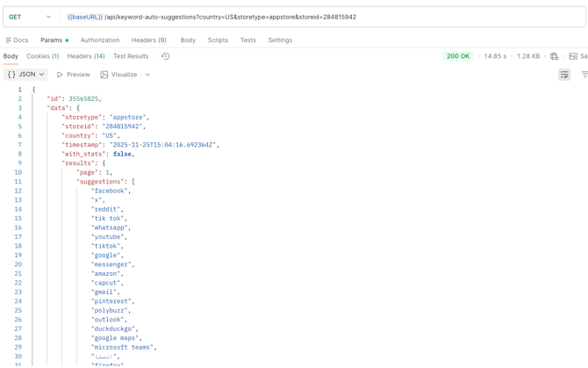The height and width of the screenshot is (368, 588).
Task: Click the save response icon
Action: [577, 56]
